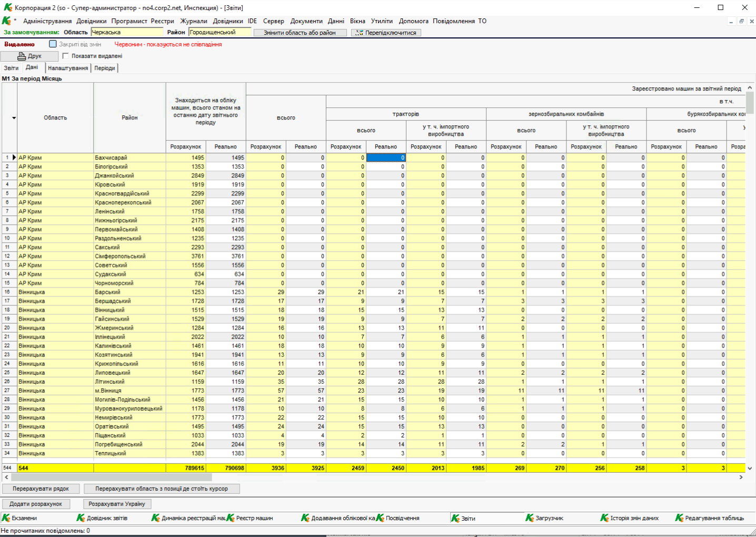The width and height of the screenshot is (756, 537).
Task: Click vertical scrollbar down arrow
Action: (x=750, y=468)
